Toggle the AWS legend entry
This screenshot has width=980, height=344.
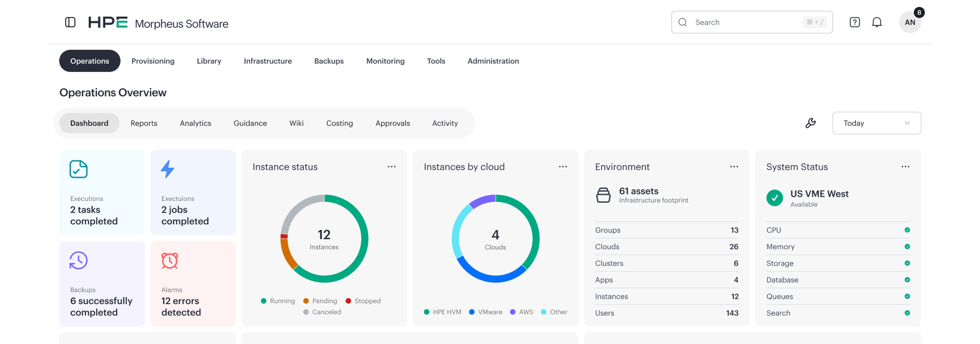[521, 312]
